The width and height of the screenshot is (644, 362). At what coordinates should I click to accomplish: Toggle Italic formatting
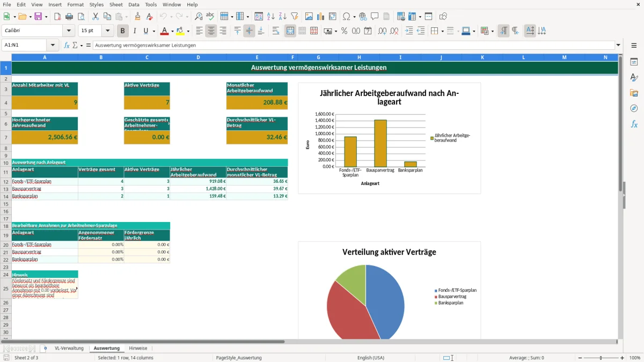point(135,31)
